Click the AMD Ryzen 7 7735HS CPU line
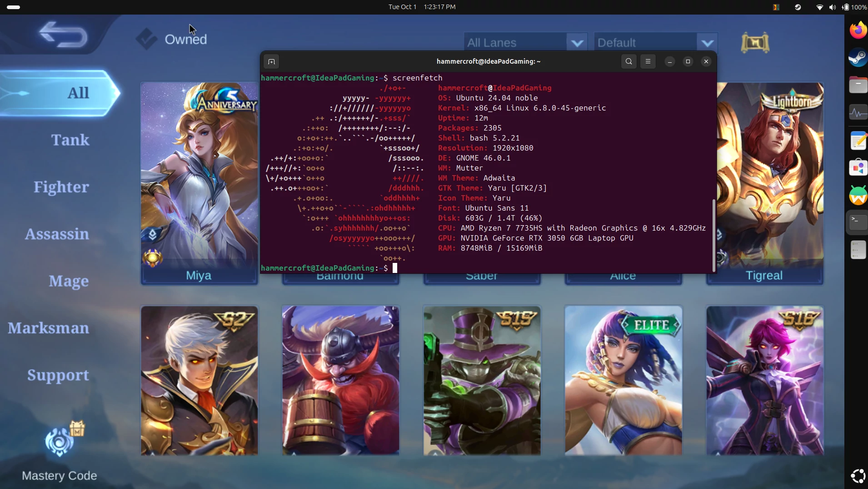The height and width of the screenshot is (489, 868). pyautogui.click(x=572, y=228)
